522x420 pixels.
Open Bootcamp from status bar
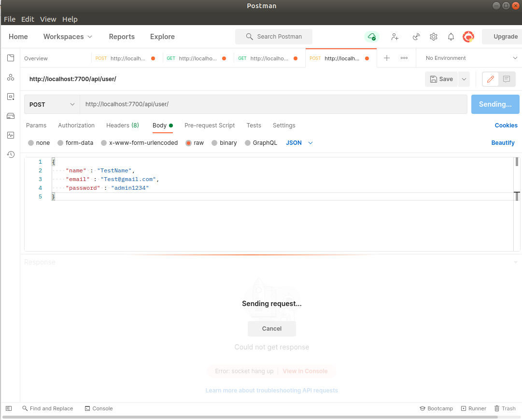pyautogui.click(x=437, y=408)
